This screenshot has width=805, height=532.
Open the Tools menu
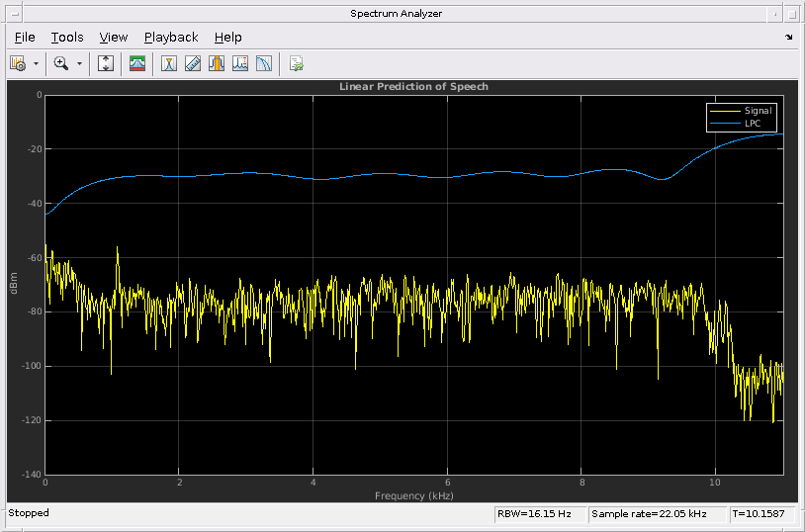click(x=67, y=38)
